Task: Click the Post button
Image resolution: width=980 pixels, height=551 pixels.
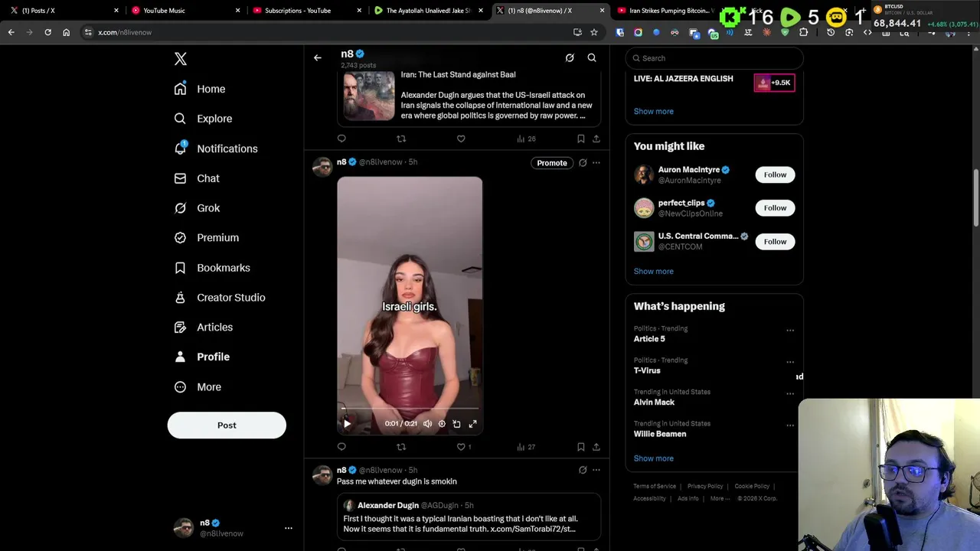Action: coord(227,425)
